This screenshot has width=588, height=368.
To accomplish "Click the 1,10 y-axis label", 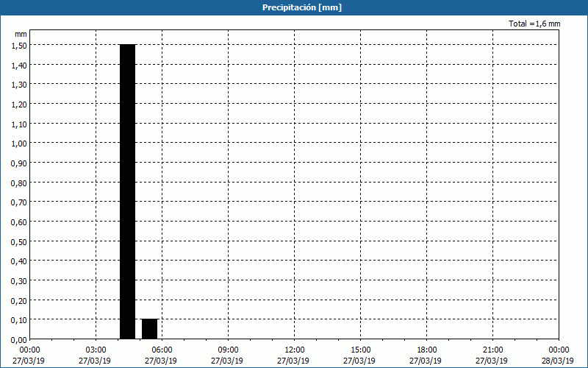I will tap(19, 124).
